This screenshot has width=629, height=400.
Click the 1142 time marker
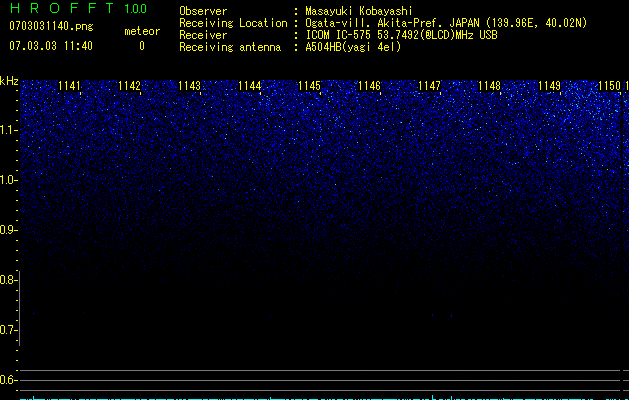(x=130, y=86)
